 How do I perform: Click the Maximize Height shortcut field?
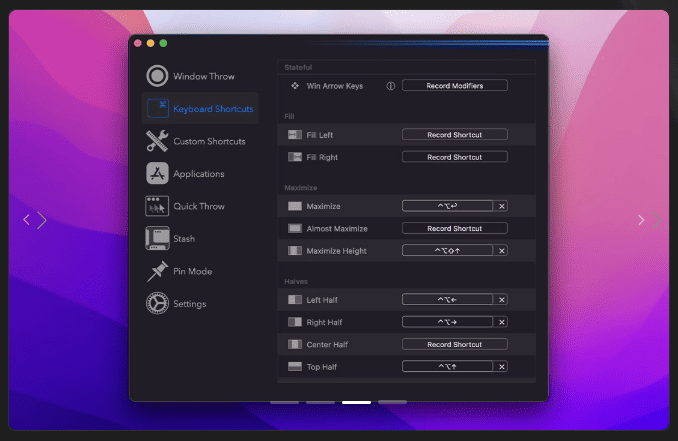(448, 250)
